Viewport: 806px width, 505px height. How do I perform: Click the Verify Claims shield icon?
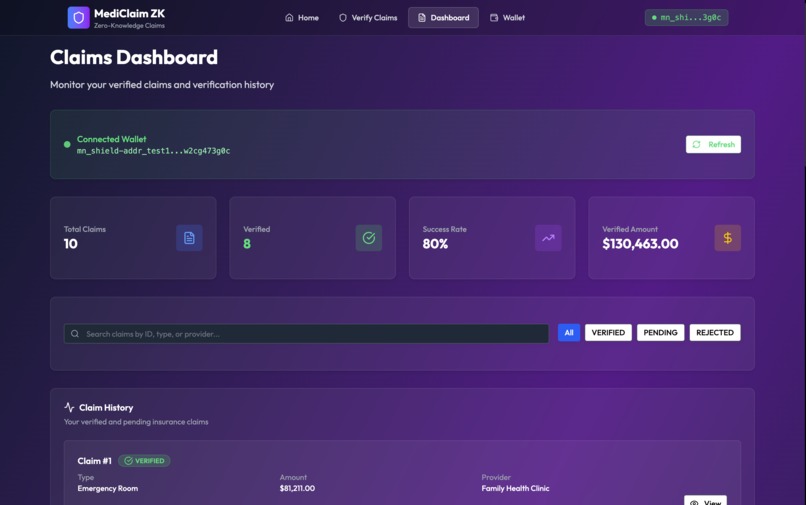click(x=343, y=17)
